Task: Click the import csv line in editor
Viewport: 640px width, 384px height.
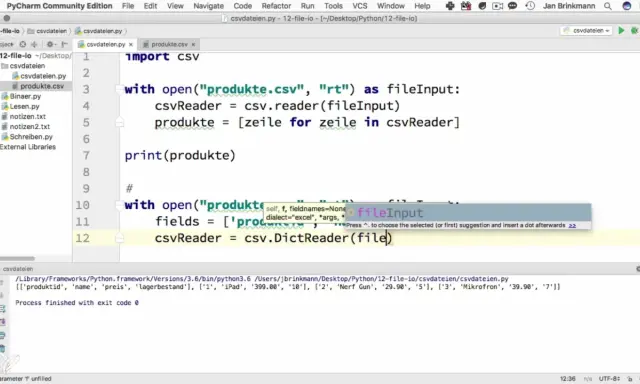Action: click(162, 56)
